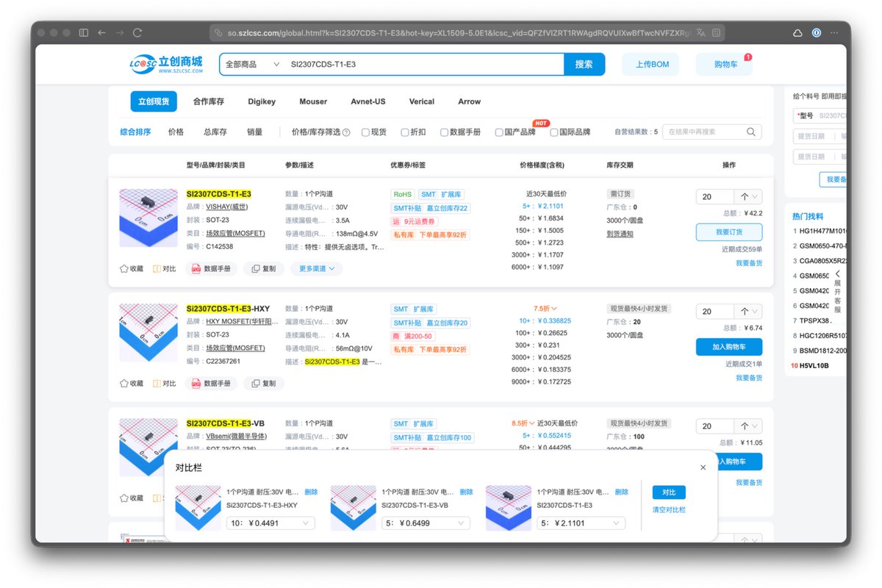Click 我要订货 for the VISHAY item

click(729, 232)
